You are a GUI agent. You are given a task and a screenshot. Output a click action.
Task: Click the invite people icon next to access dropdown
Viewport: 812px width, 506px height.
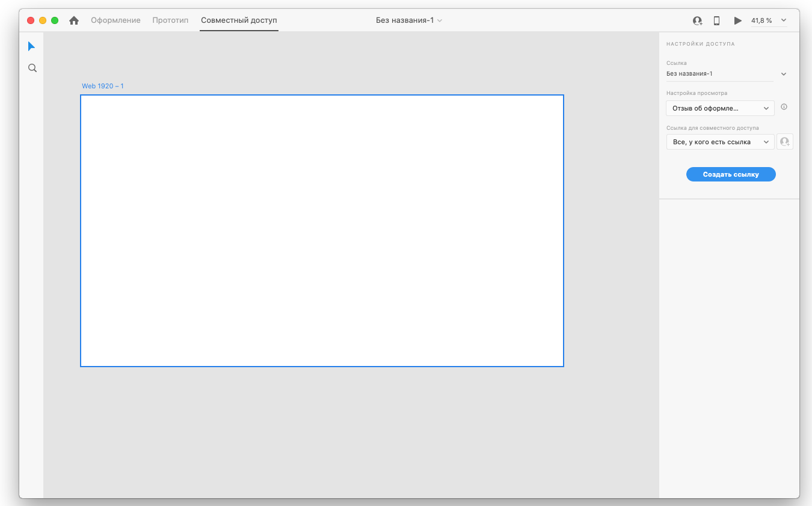(784, 142)
